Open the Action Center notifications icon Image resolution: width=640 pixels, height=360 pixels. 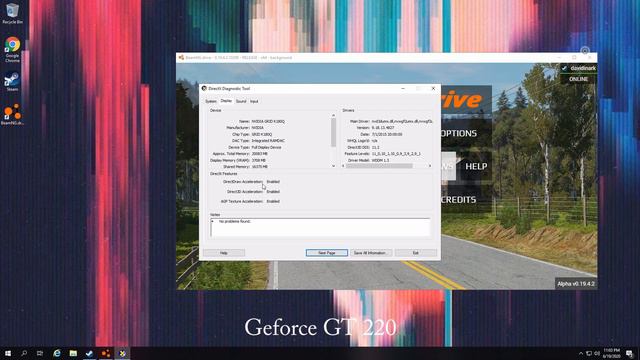click(629, 353)
